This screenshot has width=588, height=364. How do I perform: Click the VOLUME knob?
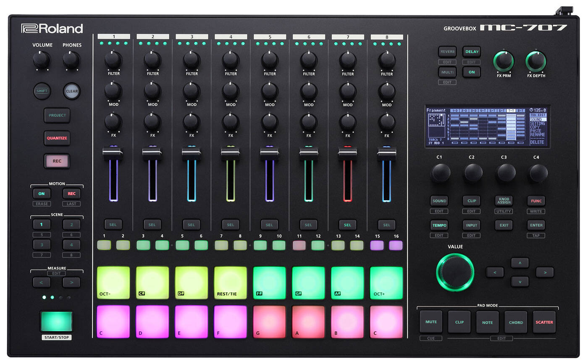[x=42, y=60]
